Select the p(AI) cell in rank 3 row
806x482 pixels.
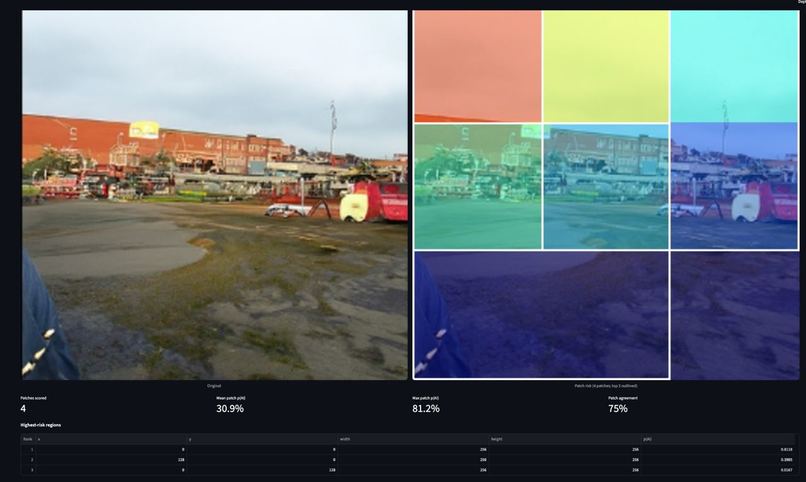tap(717, 470)
